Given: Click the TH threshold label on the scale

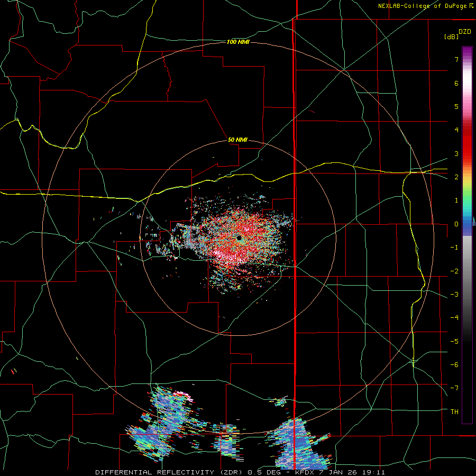Looking at the screenshot, I should coord(454,411).
